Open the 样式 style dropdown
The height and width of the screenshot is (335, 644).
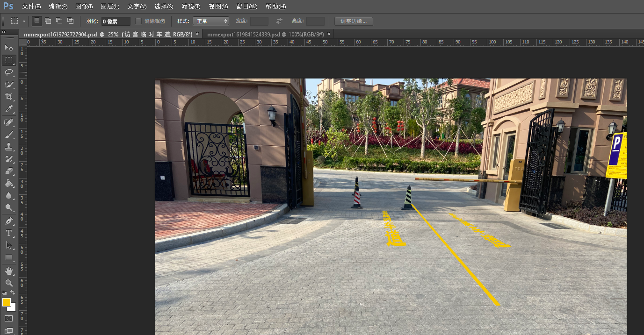point(210,21)
